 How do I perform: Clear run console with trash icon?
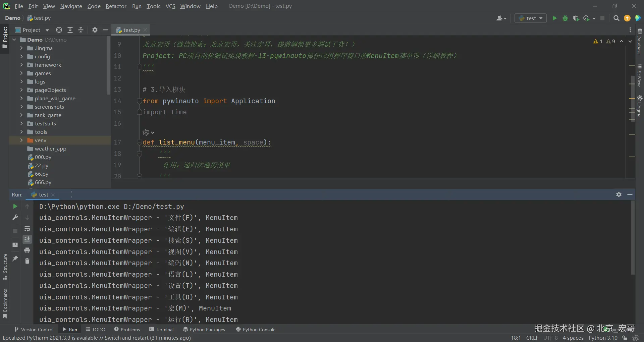point(27,261)
